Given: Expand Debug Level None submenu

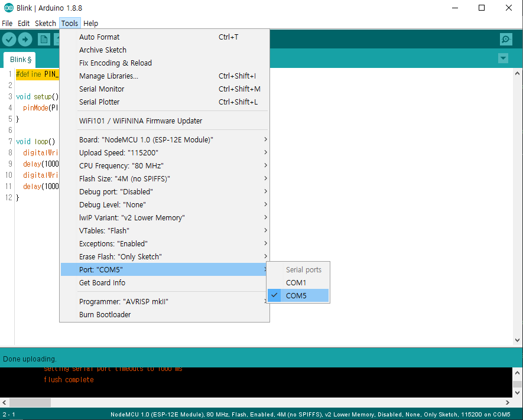Looking at the screenshot, I should (164, 204).
